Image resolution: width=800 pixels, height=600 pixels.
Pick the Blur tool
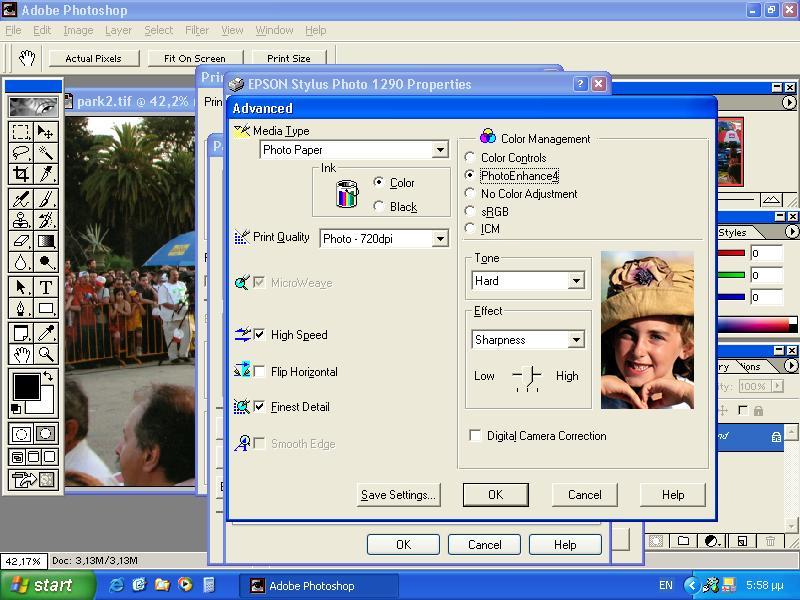(21, 262)
